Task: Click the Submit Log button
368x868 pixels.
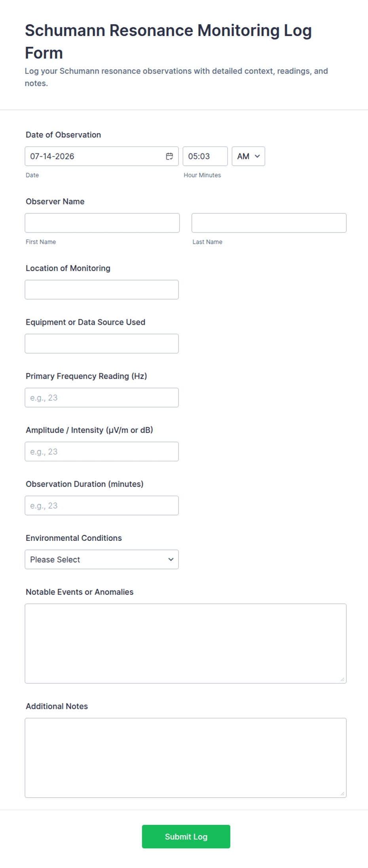Action: click(x=186, y=836)
